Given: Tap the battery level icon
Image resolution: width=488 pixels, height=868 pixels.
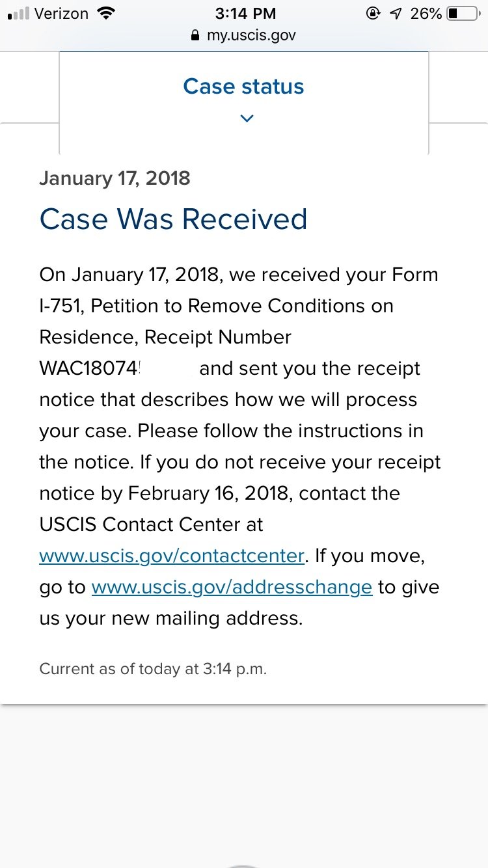Looking at the screenshot, I should click(462, 13).
